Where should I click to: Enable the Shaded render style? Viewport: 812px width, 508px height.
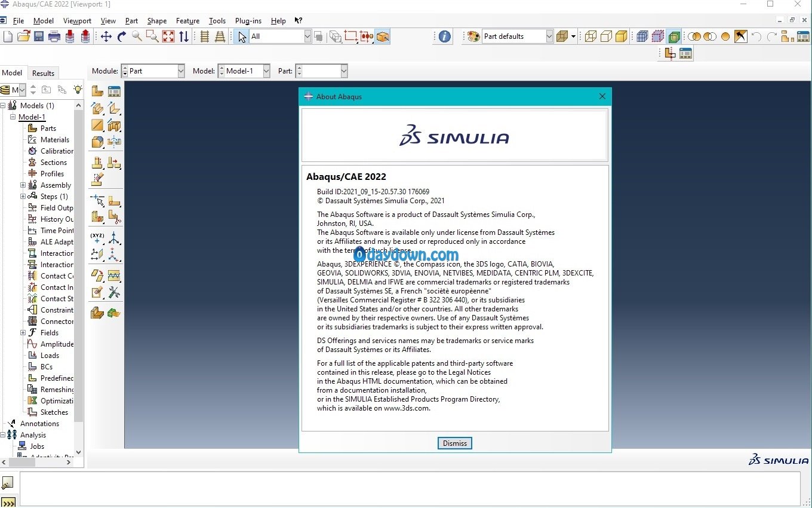[x=622, y=36]
